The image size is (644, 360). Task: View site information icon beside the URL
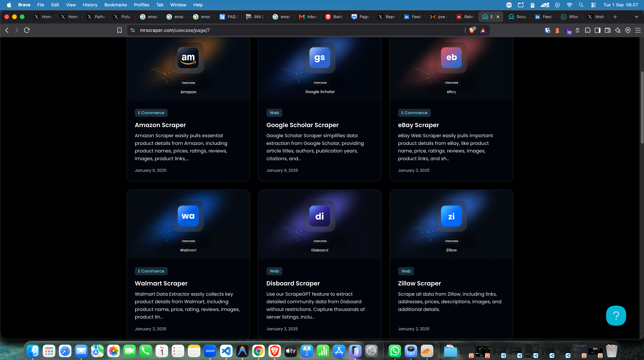click(133, 30)
